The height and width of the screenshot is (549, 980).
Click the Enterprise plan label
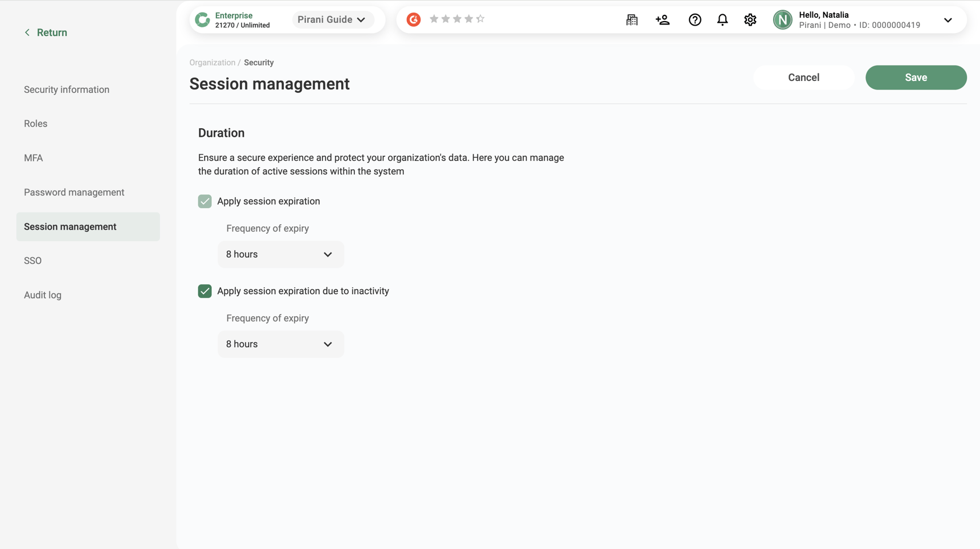click(x=234, y=15)
